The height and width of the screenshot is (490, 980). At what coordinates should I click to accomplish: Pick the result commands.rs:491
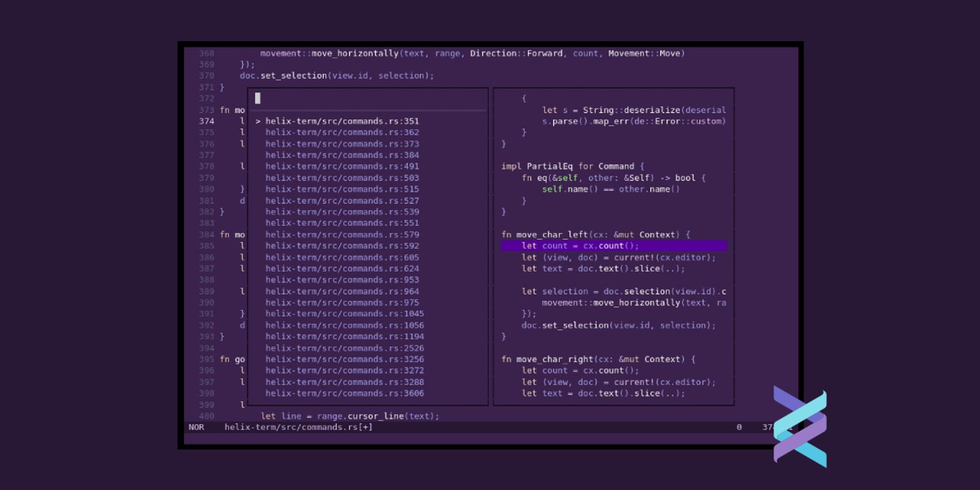click(x=342, y=166)
